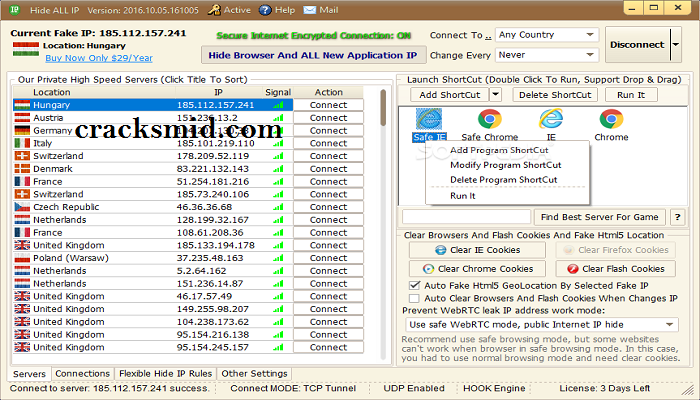Sort servers by Signal column header
Image resolution: width=700 pixels, height=400 pixels.
(x=278, y=92)
